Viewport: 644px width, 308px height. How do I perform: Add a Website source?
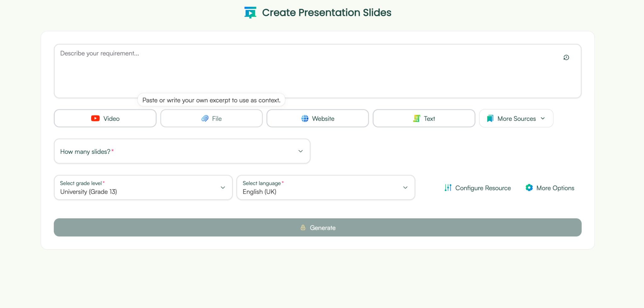pyautogui.click(x=318, y=118)
